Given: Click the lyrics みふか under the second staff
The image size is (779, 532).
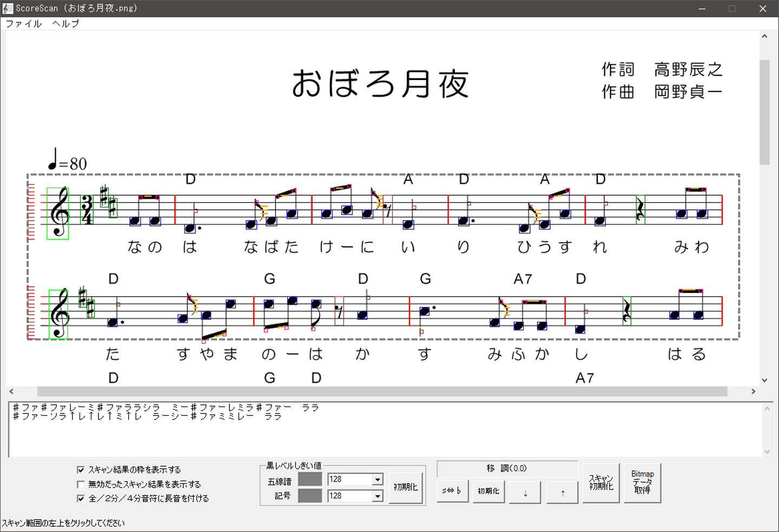Looking at the screenshot, I should pos(518,354).
